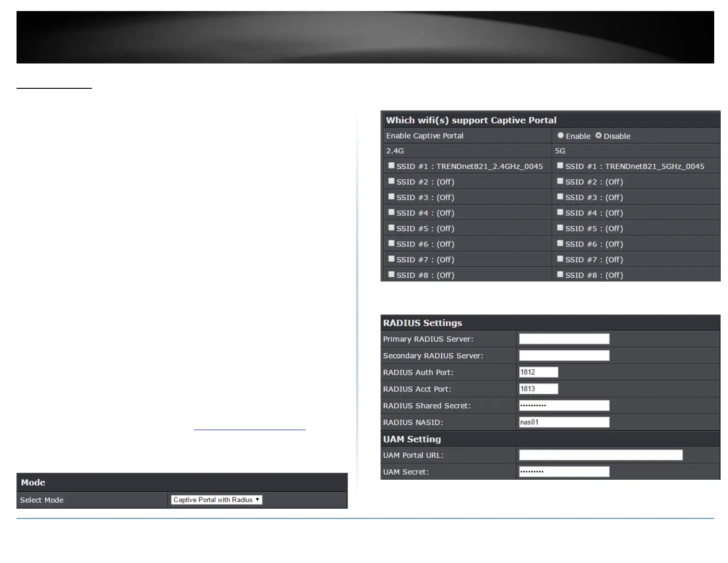Click the "Which wifi(s) support Captive Portal" heading

pos(471,121)
